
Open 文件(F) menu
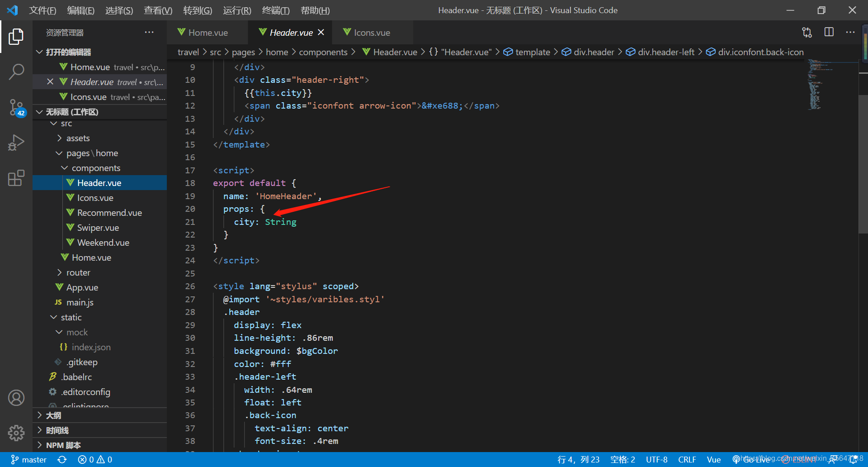42,10
